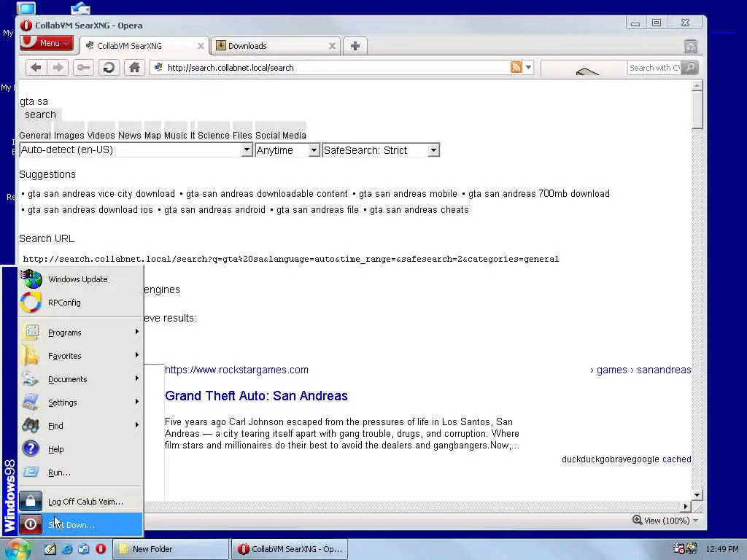Open the red Opera Menu button
The width and height of the screenshot is (747, 560).
point(47,43)
